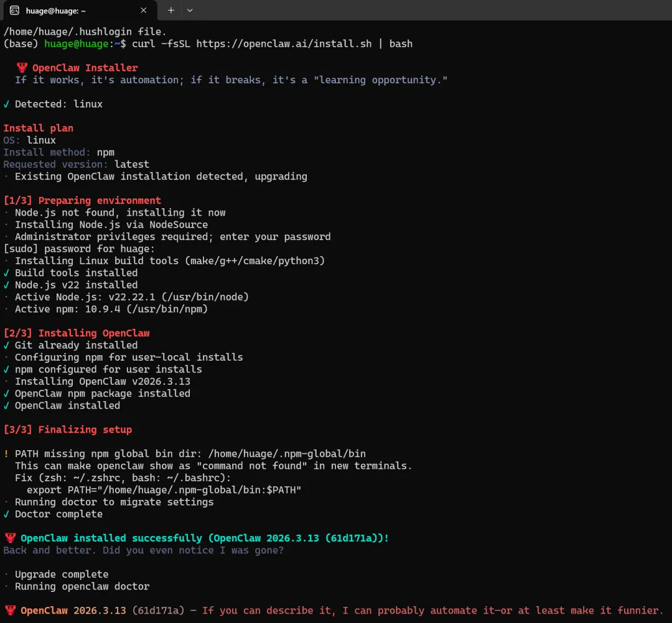Screen dimensions: 672x623
Task: Click the lobster icon on the last line
Action: 11,610
